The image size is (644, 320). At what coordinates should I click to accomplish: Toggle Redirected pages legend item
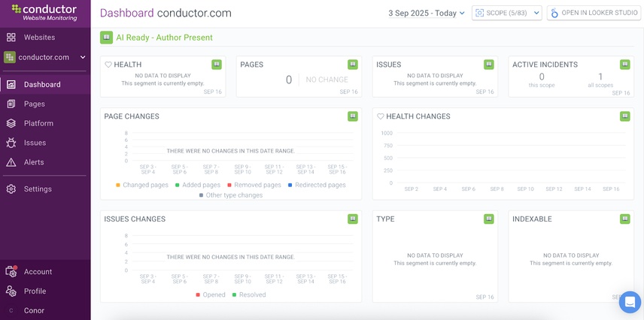pyautogui.click(x=317, y=185)
